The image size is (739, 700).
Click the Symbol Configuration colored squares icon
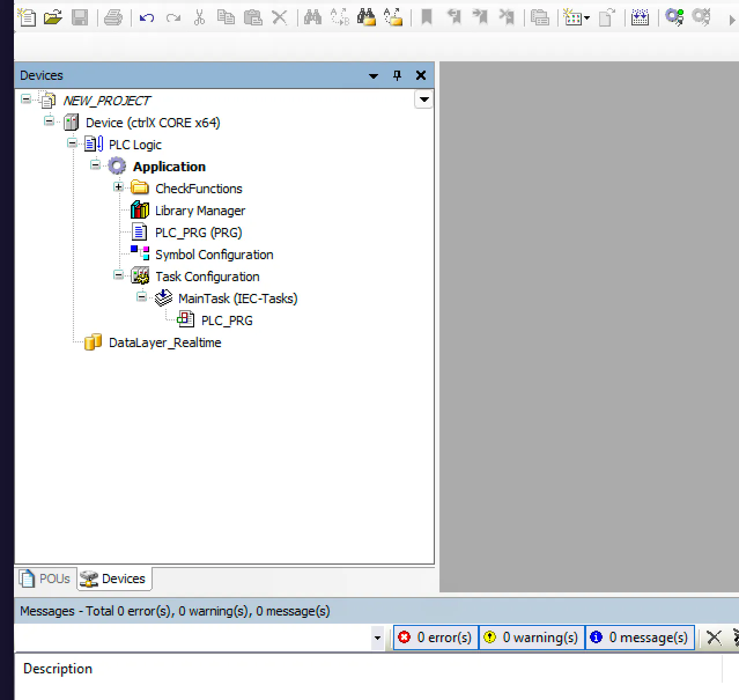(140, 253)
